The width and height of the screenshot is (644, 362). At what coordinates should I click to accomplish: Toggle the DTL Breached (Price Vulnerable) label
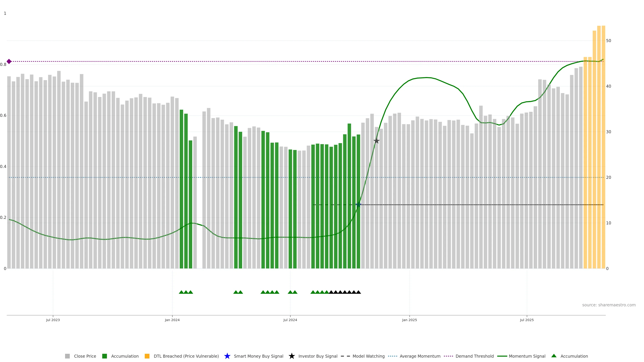pyautogui.click(x=186, y=356)
